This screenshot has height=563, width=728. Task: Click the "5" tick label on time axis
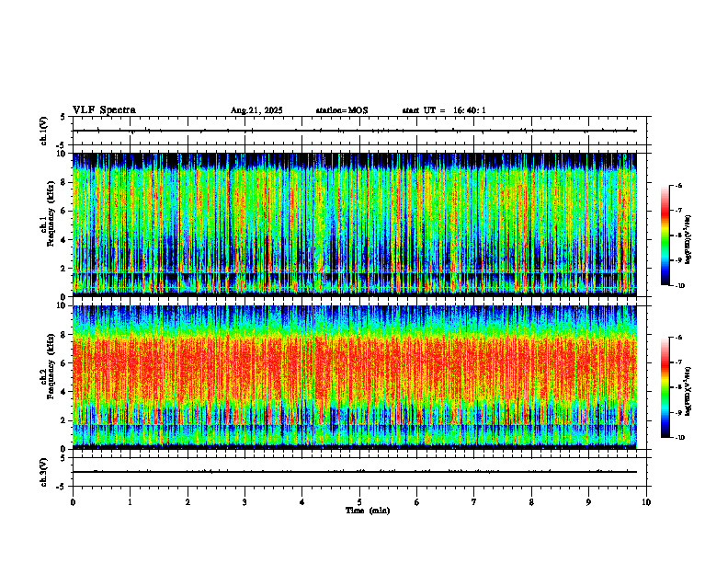[x=359, y=502]
